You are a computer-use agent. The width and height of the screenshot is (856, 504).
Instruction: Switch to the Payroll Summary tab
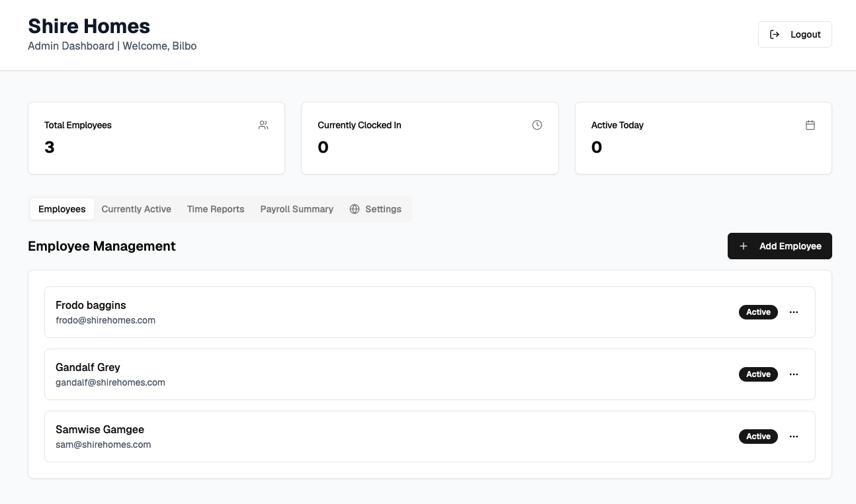pyautogui.click(x=296, y=208)
